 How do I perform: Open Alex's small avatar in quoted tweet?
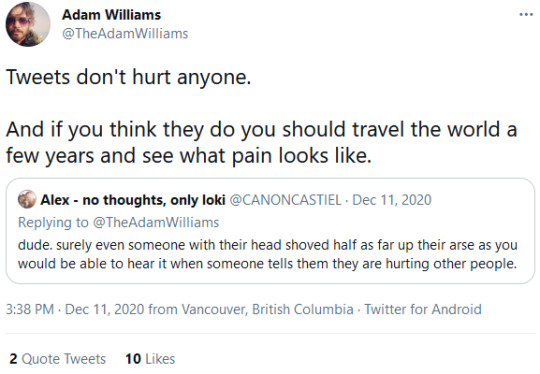[27, 199]
